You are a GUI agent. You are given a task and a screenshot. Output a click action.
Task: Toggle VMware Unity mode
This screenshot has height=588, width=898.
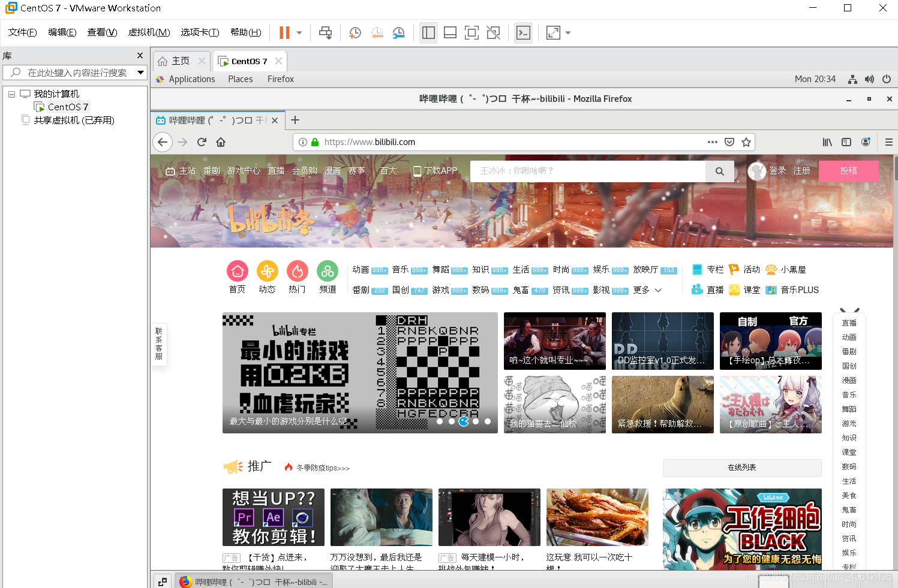[x=493, y=32]
